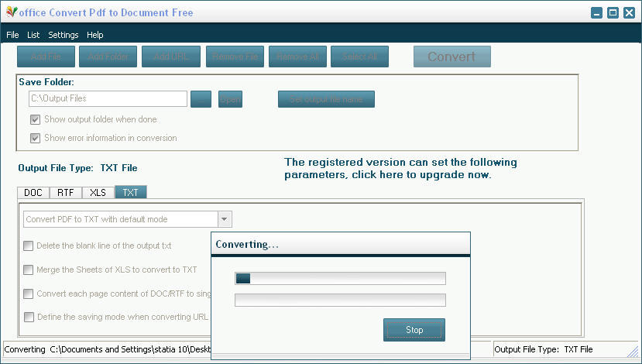Switch to the XLS tab

point(98,192)
